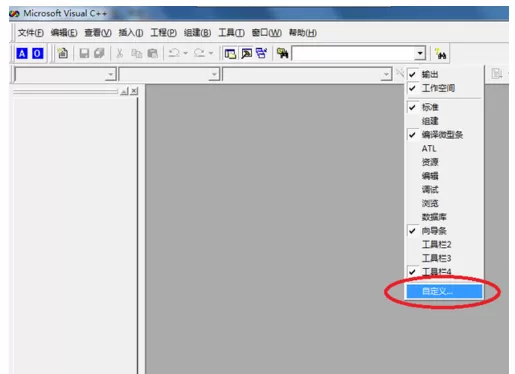Enable the 组建 toolbar option
The image size is (515, 374).
[x=444, y=121]
